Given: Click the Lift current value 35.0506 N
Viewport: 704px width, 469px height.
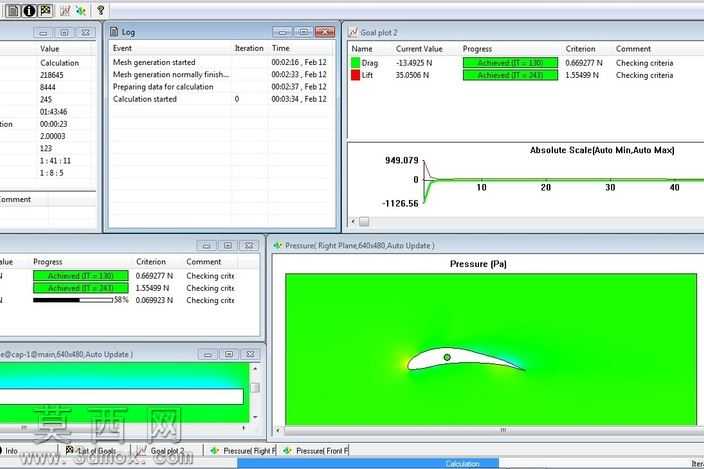Looking at the screenshot, I should tap(412, 75).
